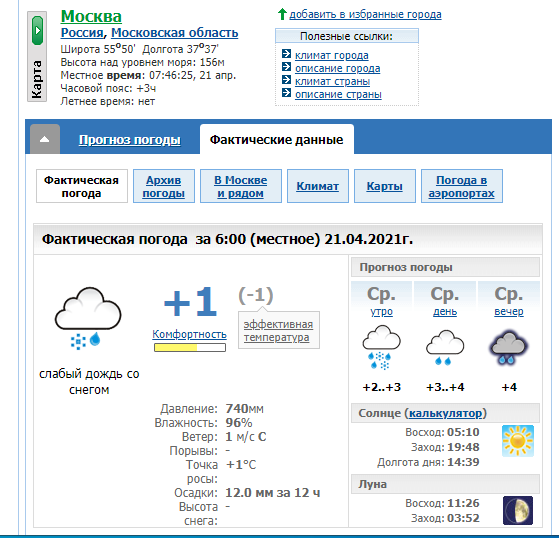Click the Wednesday evening dark rain cloud icon
559x538 pixels.
click(509, 347)
